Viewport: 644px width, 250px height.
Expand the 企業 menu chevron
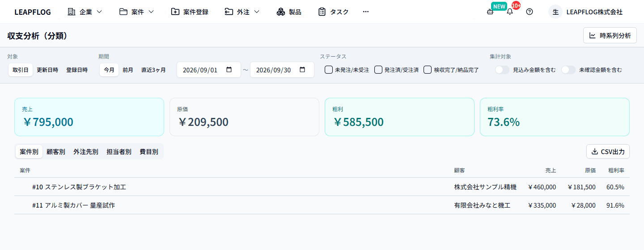coord(99,12)
